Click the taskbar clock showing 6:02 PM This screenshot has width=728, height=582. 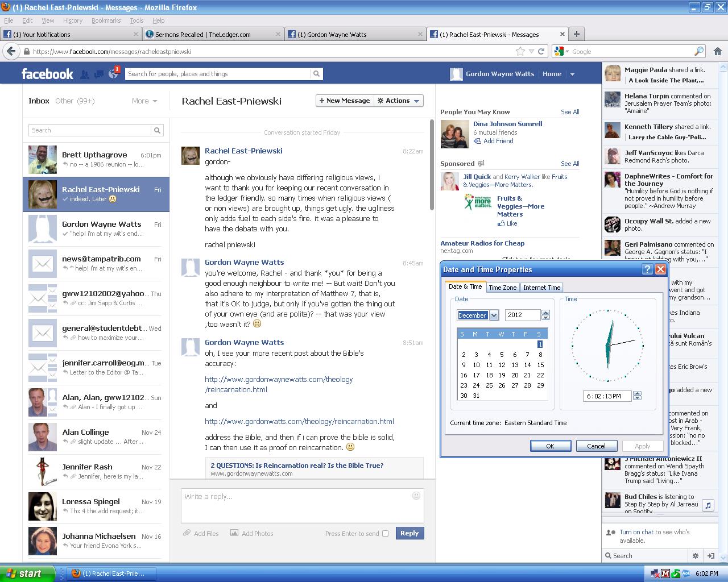[x=707, y=573]
